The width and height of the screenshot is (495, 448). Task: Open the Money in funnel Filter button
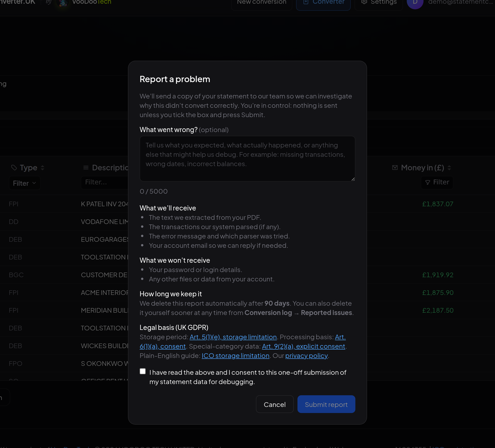(437, 182)
